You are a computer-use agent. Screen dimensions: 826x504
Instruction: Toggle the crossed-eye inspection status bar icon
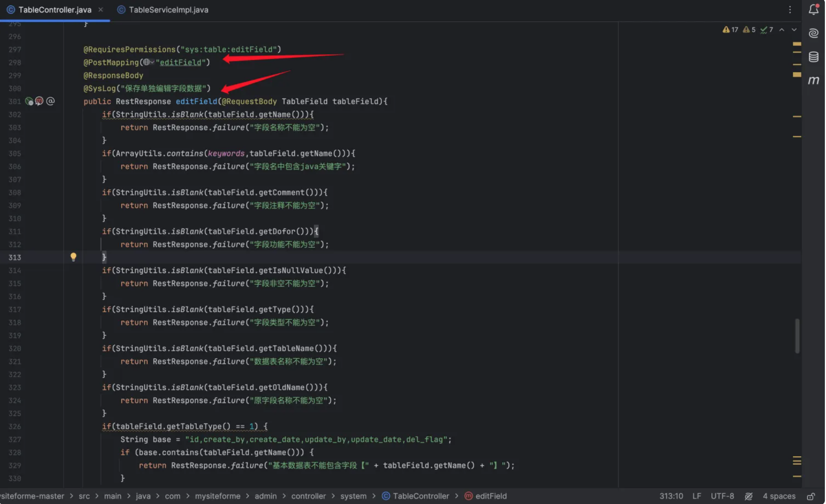(749, 496)
